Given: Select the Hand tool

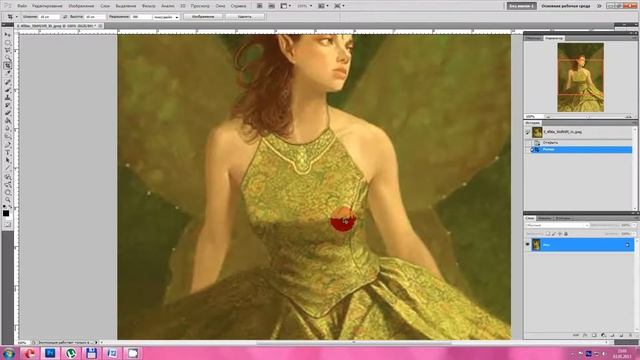Looking at the screenshot, I should 8,192.
